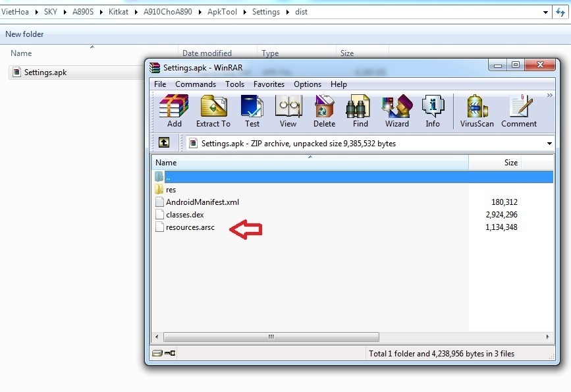This screenshot has width=571, height=392.
Task: Open the Options menu
Action: [308, 84]
